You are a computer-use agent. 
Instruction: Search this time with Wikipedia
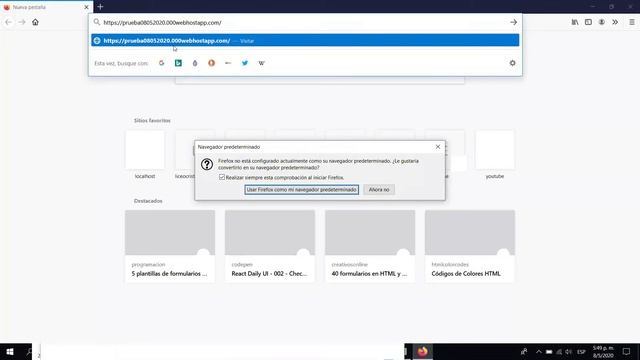262,63
